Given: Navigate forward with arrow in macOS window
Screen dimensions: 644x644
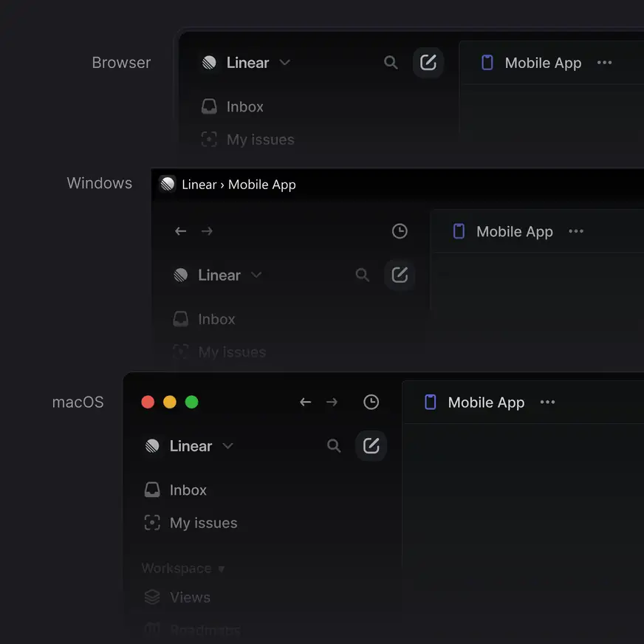Looking at the screenshot, I should pyautogui.click(x=332, y=402).
